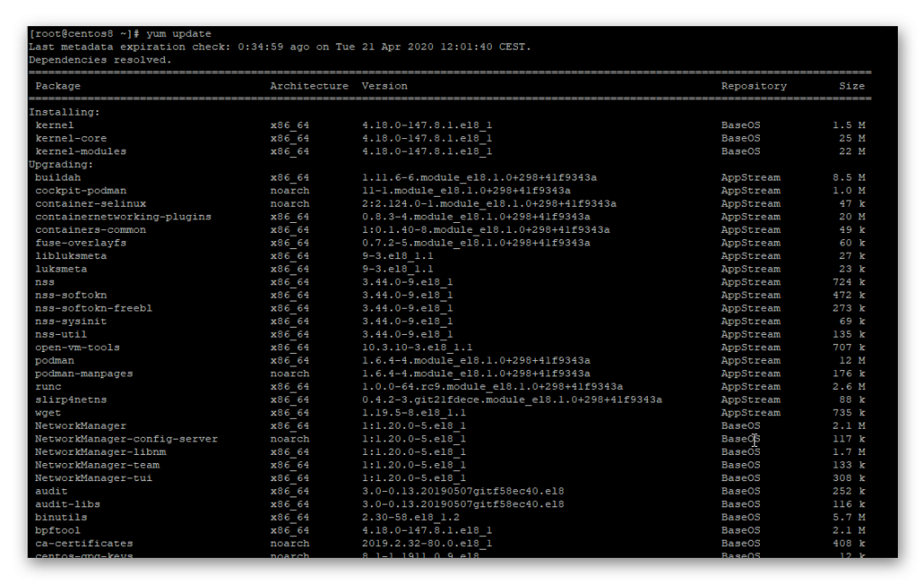This screenshot has width=924, height=584.
Task: Click size value '5.7 M'
Action: pos(848,517)
